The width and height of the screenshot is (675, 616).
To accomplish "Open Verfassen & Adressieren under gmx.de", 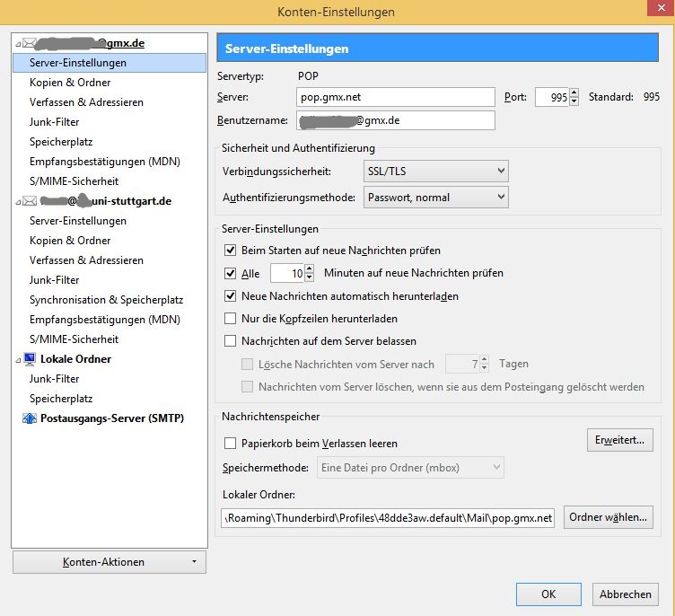I will pos(86,102).
